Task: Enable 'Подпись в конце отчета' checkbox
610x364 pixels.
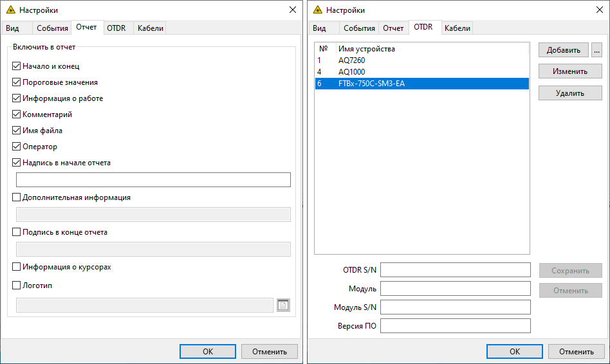Action: [x=16, y=232]
